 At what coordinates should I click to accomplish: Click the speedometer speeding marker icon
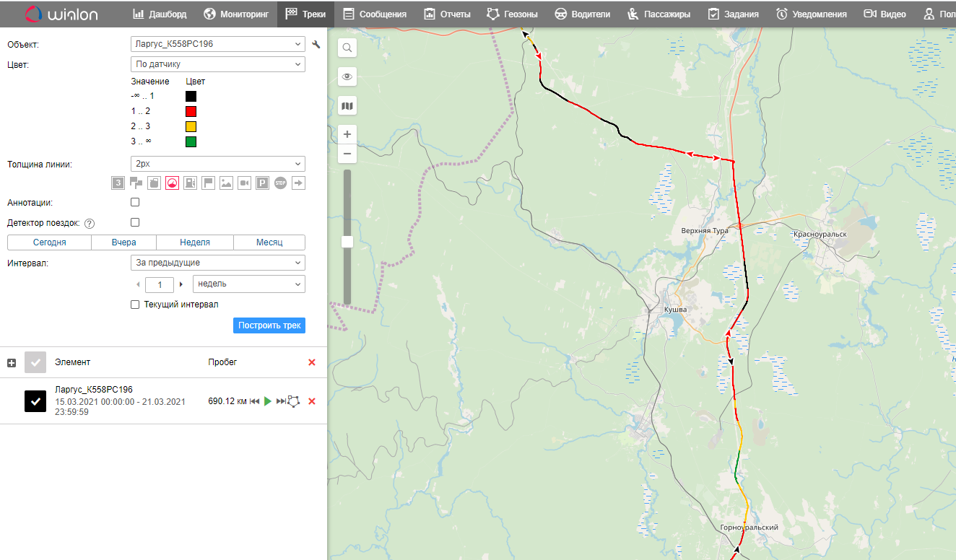(172, 183)
